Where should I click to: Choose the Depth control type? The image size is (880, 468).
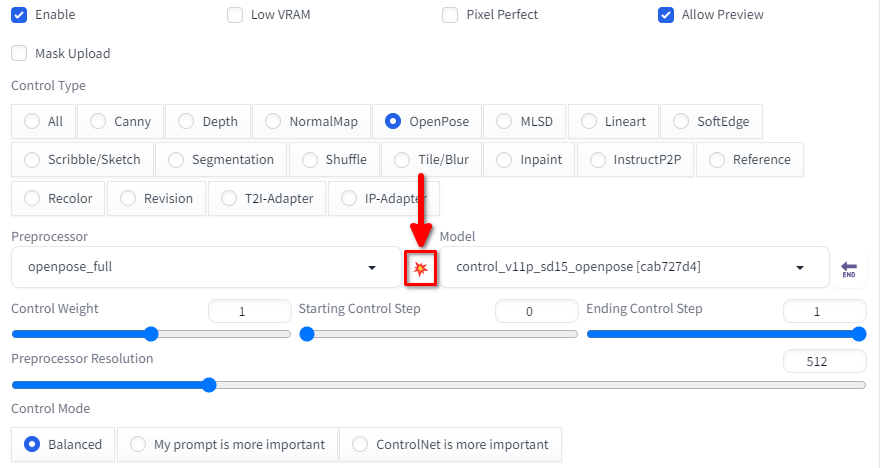[208, 121]
